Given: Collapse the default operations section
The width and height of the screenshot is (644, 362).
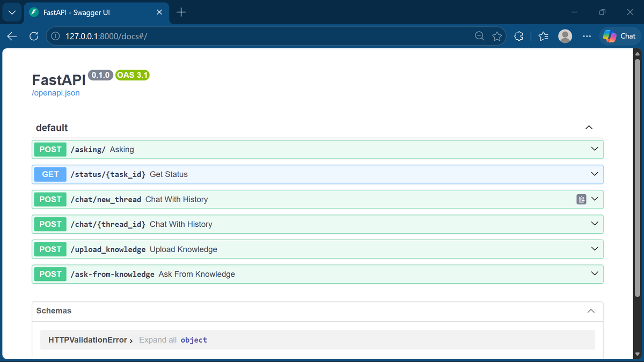Looking at the screenshot, I should [x=589, y=128].
